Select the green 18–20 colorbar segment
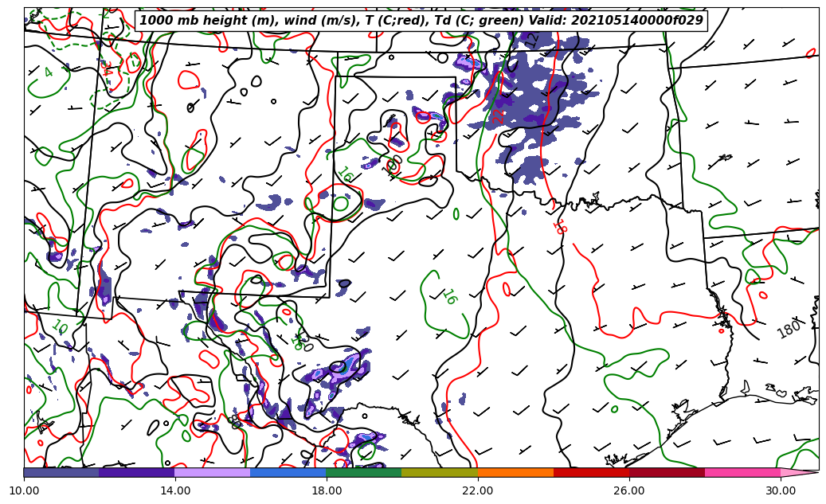826x504 pixels. click(x=364, y=472)
